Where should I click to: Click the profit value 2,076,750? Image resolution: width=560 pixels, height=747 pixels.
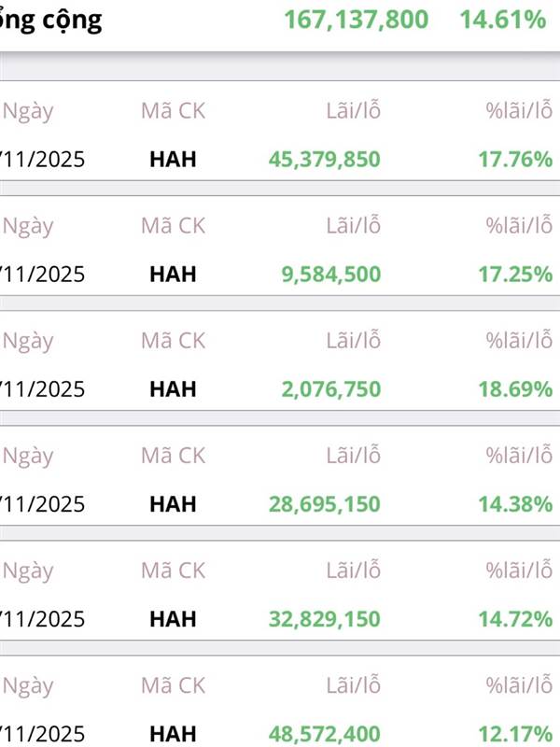click(330, 389)
